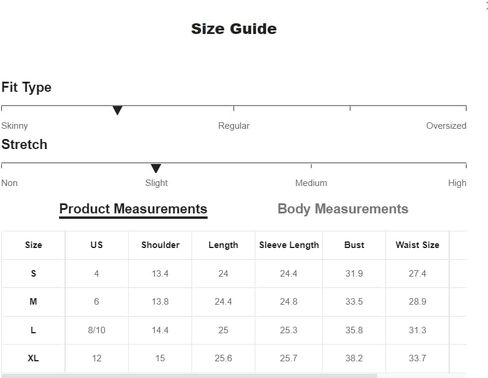Click the Size Guide heading
This screenshot has width=488, height=378.
tap(234, 29)
